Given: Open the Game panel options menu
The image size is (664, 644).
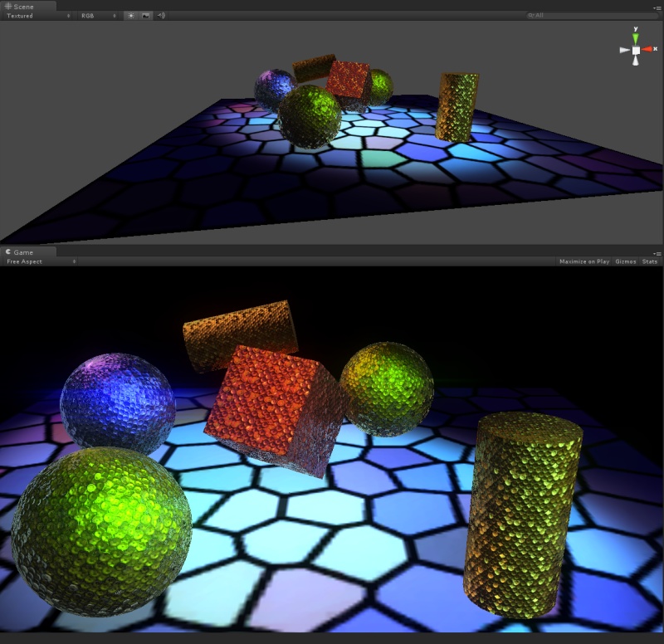Looking at the screenshot, I should [x=658, y=251].
